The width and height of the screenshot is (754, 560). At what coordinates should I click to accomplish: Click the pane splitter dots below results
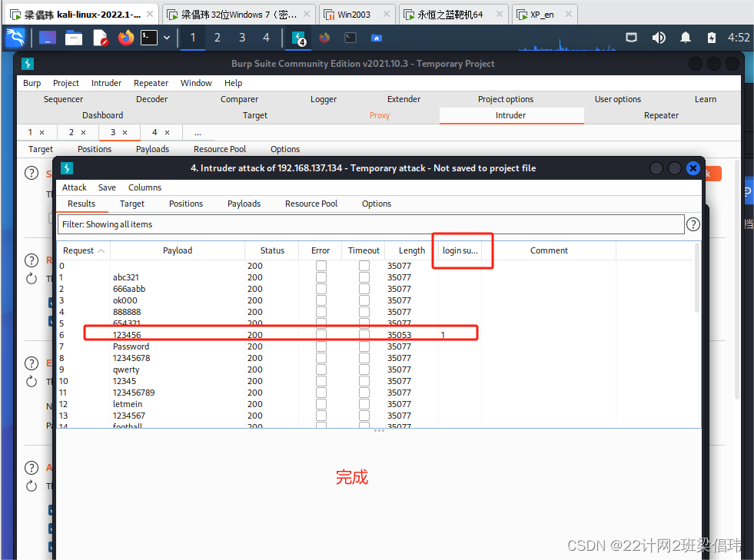click(379, 431)
